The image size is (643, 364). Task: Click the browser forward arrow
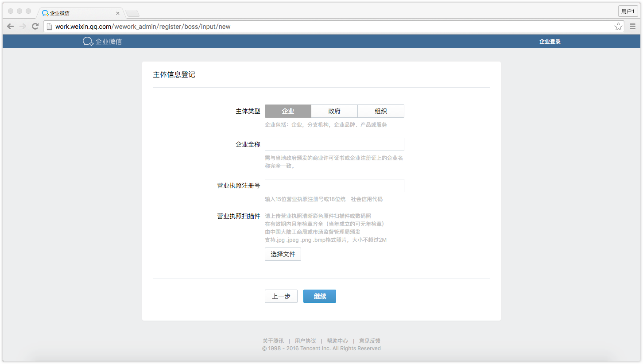[x=23, y=26]
